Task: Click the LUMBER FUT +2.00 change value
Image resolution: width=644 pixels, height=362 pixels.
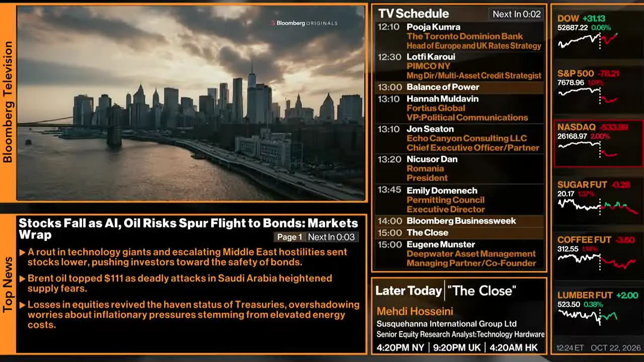Action: pyautogui.click(x=627, y=295)
